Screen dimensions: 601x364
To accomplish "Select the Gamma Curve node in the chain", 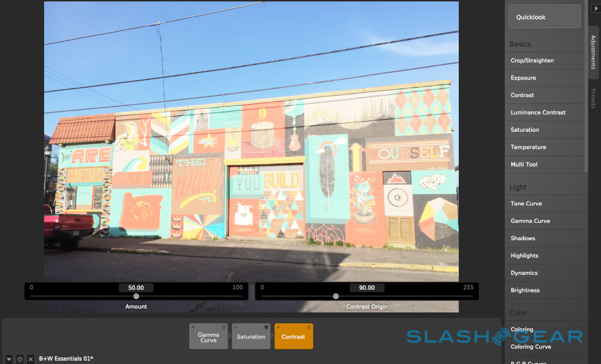I will (x=208, y=339).
